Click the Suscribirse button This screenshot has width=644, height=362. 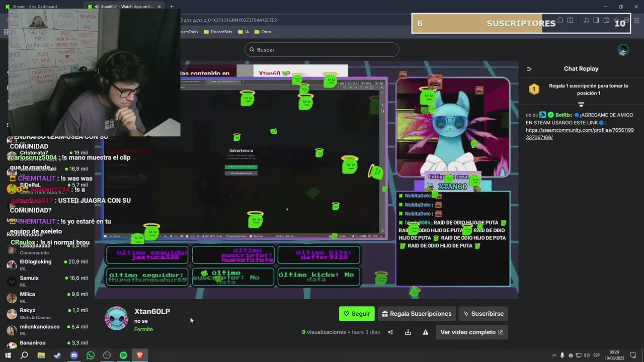coord(483,314)
